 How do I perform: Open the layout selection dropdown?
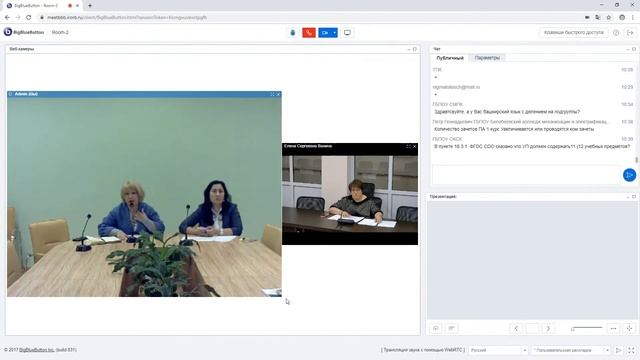tap(571, 350)
